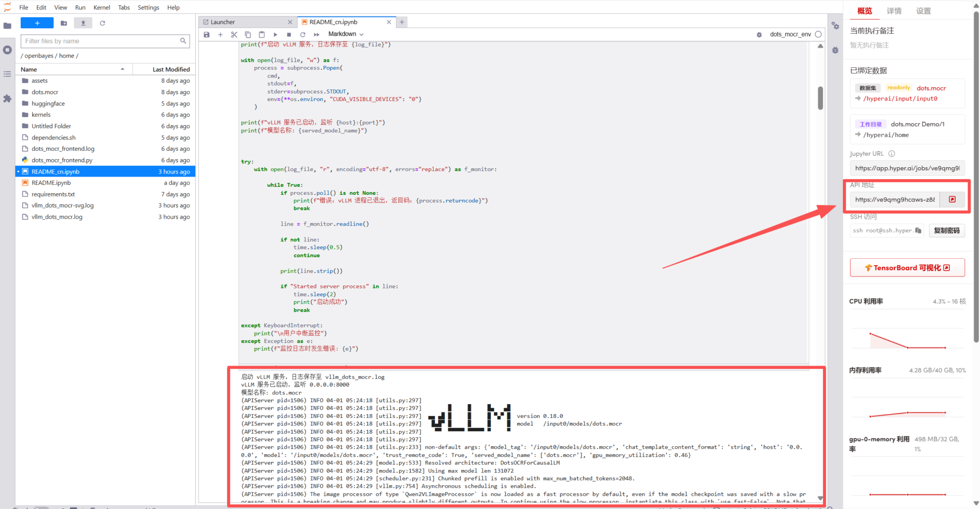Image resolution: width=980 pixels, height=509 pixels.
Task: Interrupt the kernel with the stop icon
Action: pos(289,35)
